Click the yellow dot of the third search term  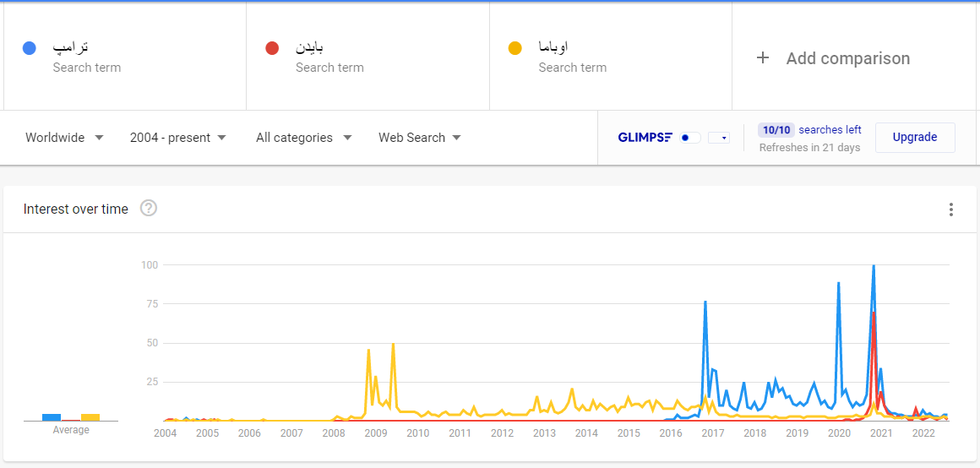515,48
